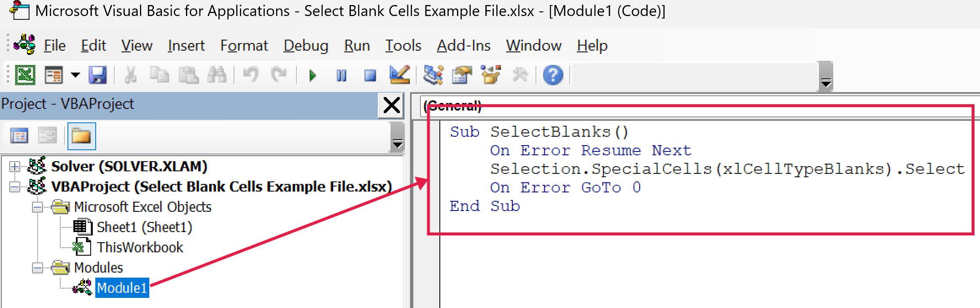Open Project panel toolbar overflow arrow
Screen dimensions: 980x308
point(397,144)
